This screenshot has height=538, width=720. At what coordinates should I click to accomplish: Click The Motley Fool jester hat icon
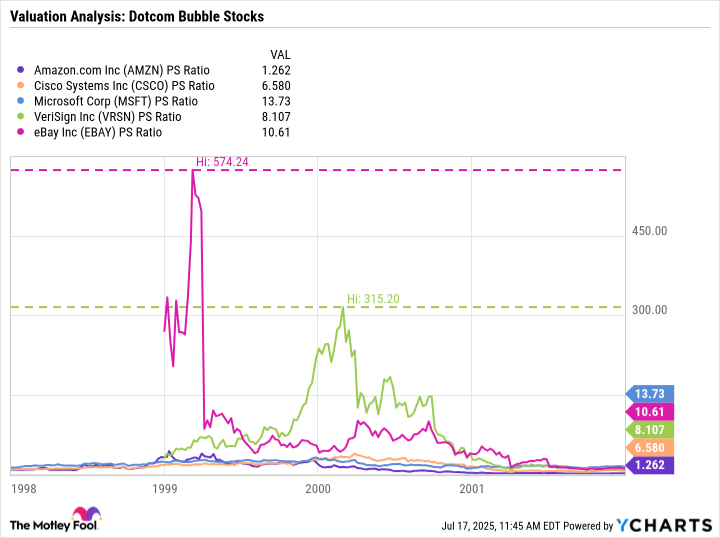(x=86, y=514)
